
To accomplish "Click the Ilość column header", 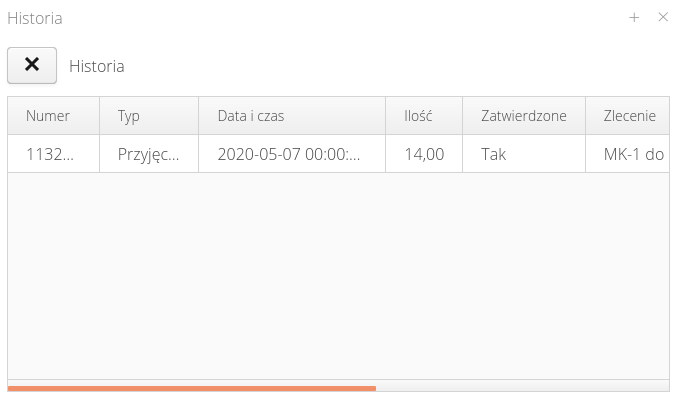I will tap(424, 116).
